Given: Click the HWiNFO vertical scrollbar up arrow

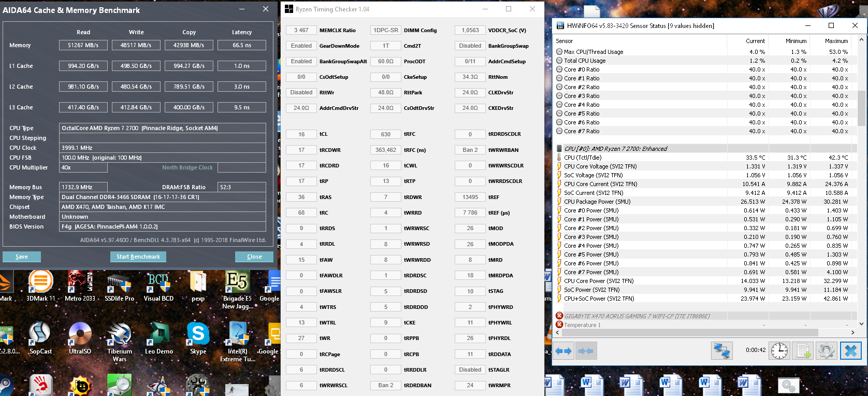Looking at the screenshot, I should tap(861, 39).
